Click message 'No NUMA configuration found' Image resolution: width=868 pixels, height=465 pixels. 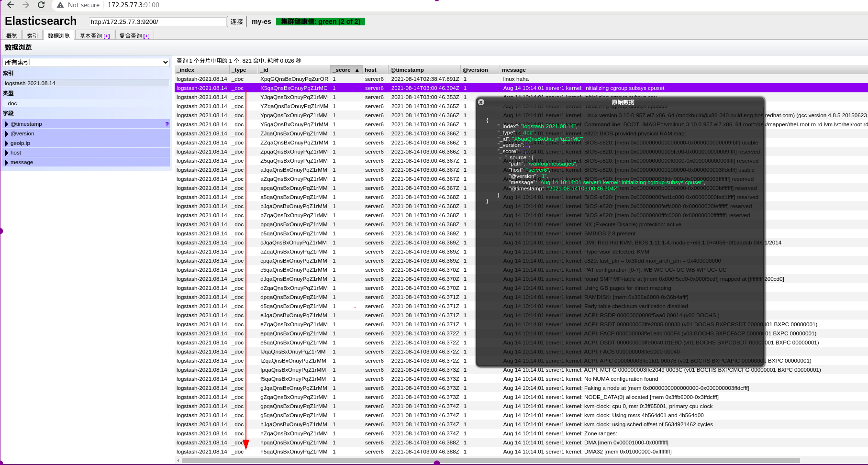pyautogui.click(x=580, y=379)
